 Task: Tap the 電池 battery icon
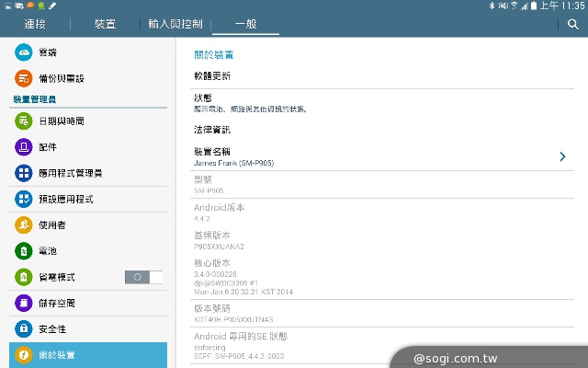point(24,250)
